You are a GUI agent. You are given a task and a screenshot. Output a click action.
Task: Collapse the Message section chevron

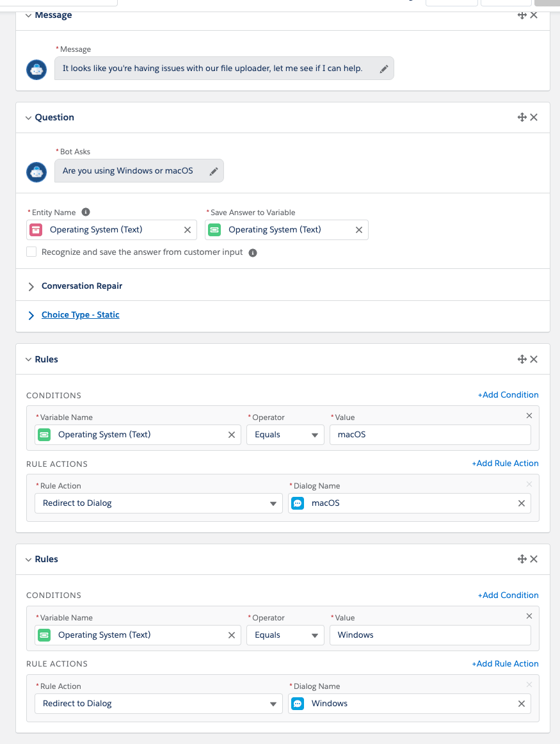click(x=28, y=15)
